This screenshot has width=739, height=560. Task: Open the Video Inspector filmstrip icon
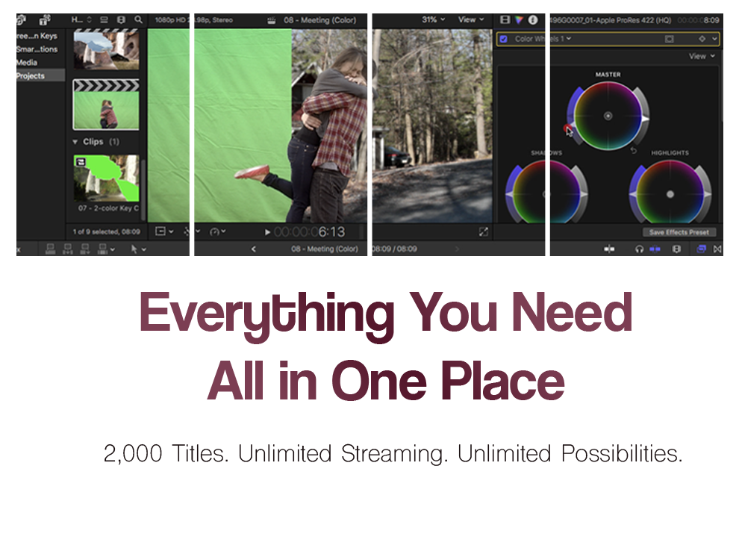click(x=505, y=19)
